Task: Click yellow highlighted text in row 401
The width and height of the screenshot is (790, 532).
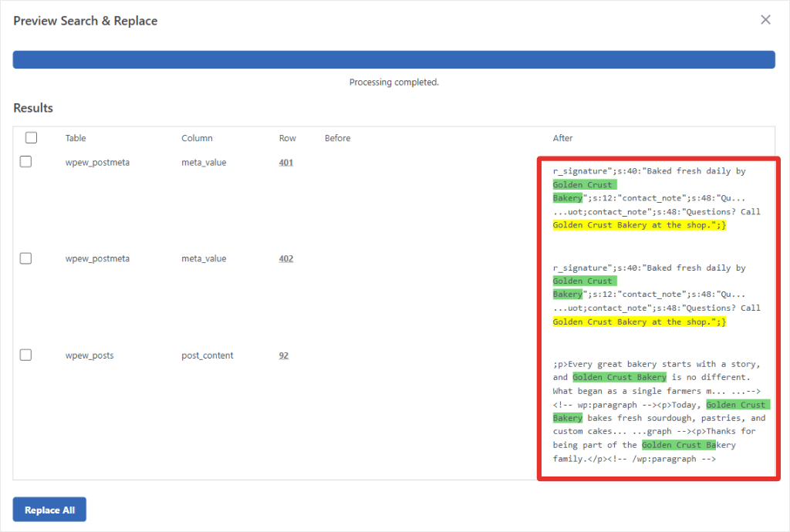Action: point(640,225)
